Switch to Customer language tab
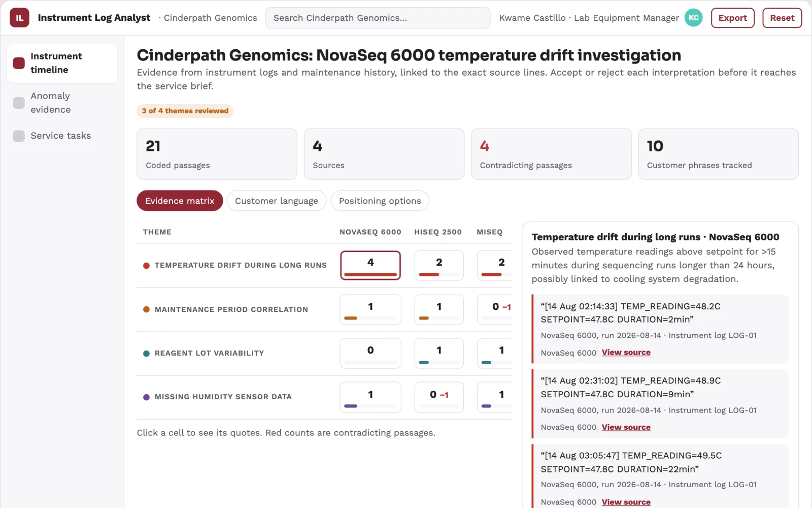 276,201
